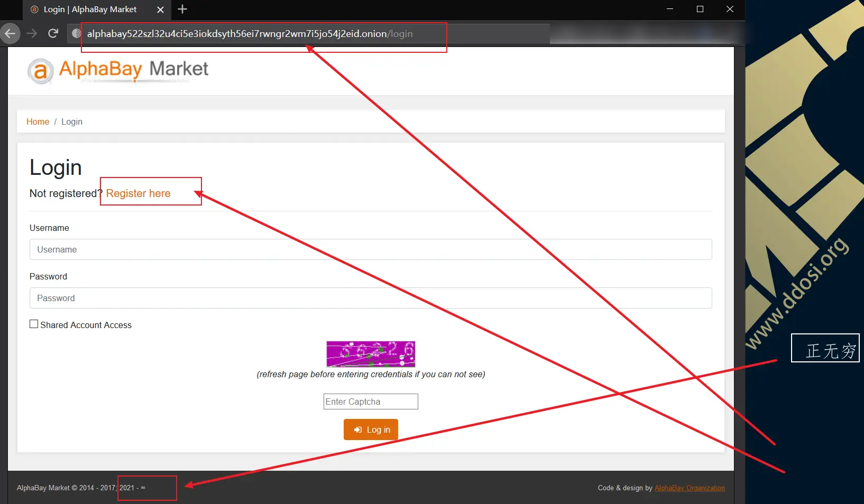This screenshot has width=864, height=504.
Task: Close the Login | AlphaBay Market tab
Action: tap(160, 10)
